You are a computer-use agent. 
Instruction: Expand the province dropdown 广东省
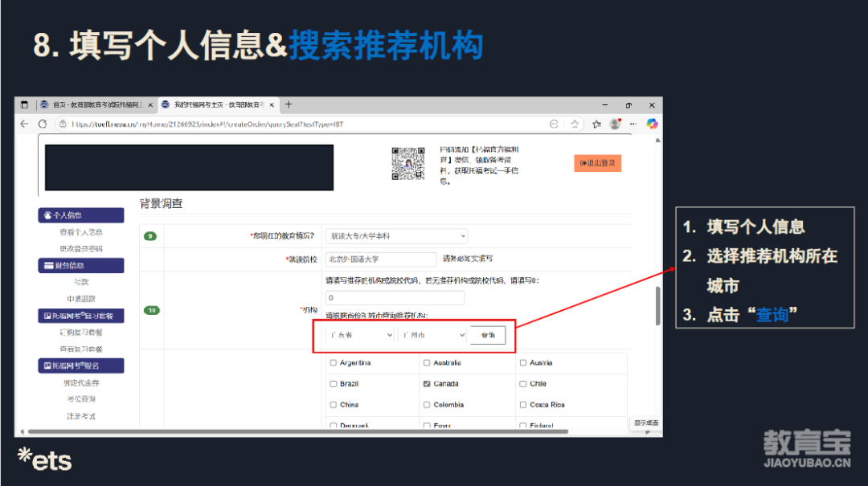[360, 335]
